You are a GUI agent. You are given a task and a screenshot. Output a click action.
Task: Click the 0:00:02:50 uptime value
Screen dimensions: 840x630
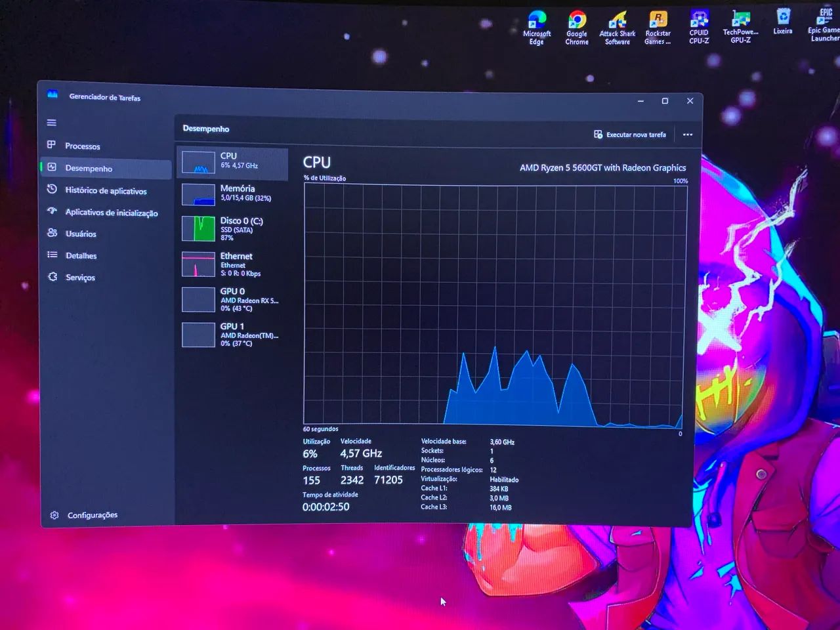[x=326, y=507]
